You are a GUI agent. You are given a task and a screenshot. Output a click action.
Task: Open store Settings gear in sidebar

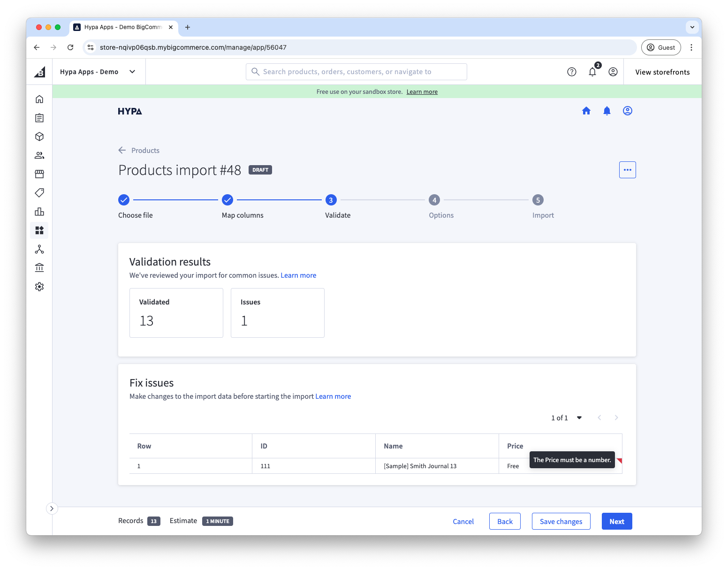coord(39,287)
